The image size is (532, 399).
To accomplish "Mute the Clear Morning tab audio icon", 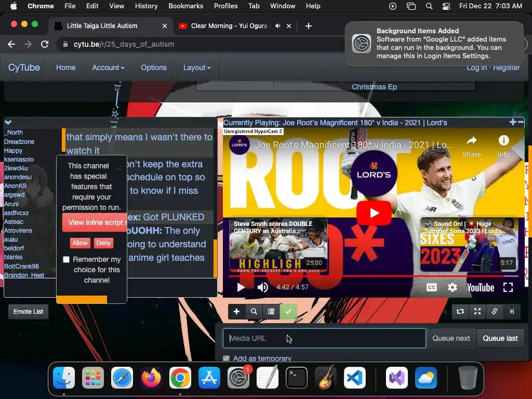I will click(x=277, y=26).
